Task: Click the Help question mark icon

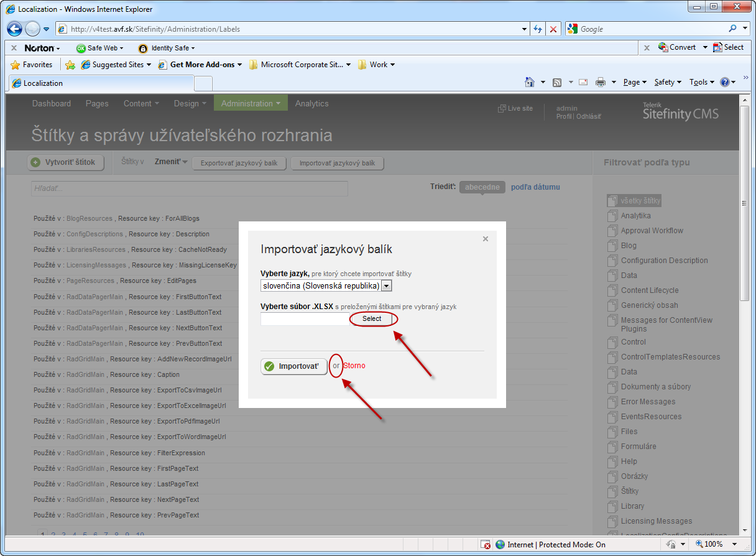Action: (x=724, y=82)
